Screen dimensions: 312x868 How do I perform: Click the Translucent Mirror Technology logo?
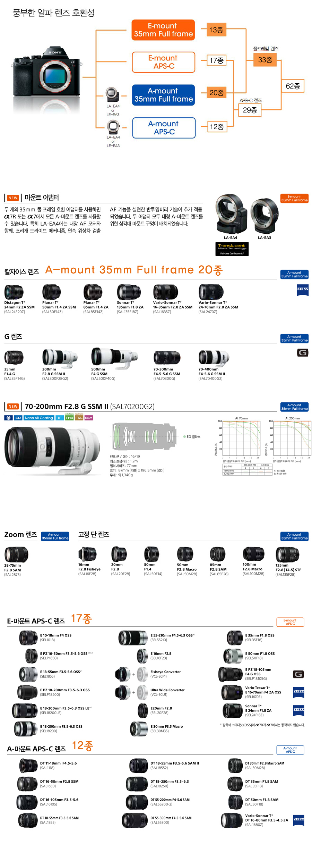pyautogui.click(x=232, y=249)
